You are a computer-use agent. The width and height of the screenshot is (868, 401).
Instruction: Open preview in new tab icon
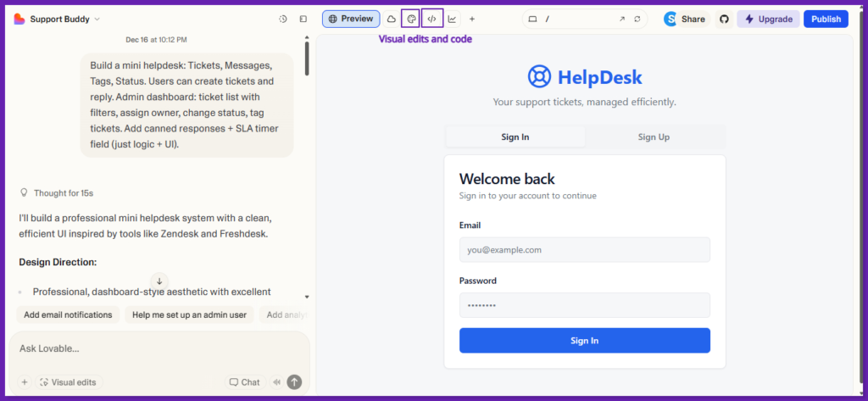[x=621, y=19]
